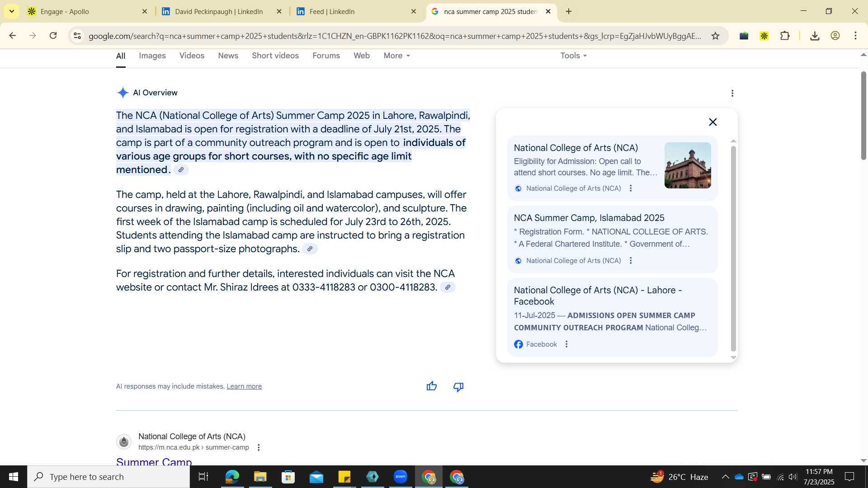Open options for first NCA source card

pyautogui.click(x=631, y=188)
